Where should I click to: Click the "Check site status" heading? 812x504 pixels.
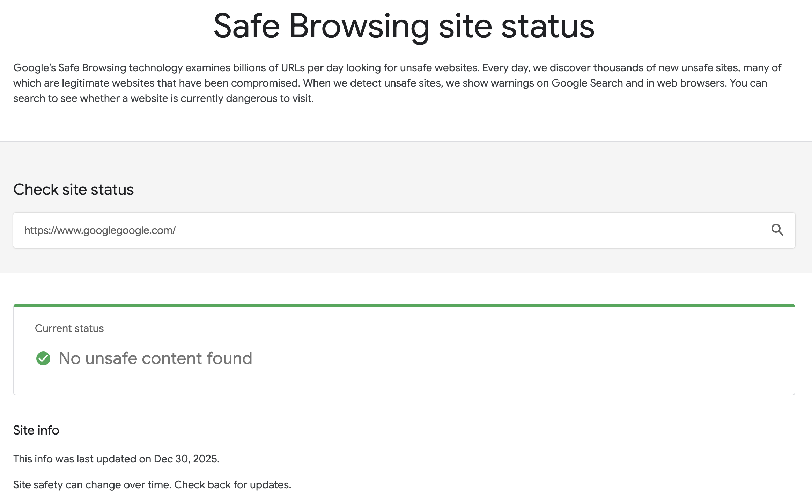73,190
